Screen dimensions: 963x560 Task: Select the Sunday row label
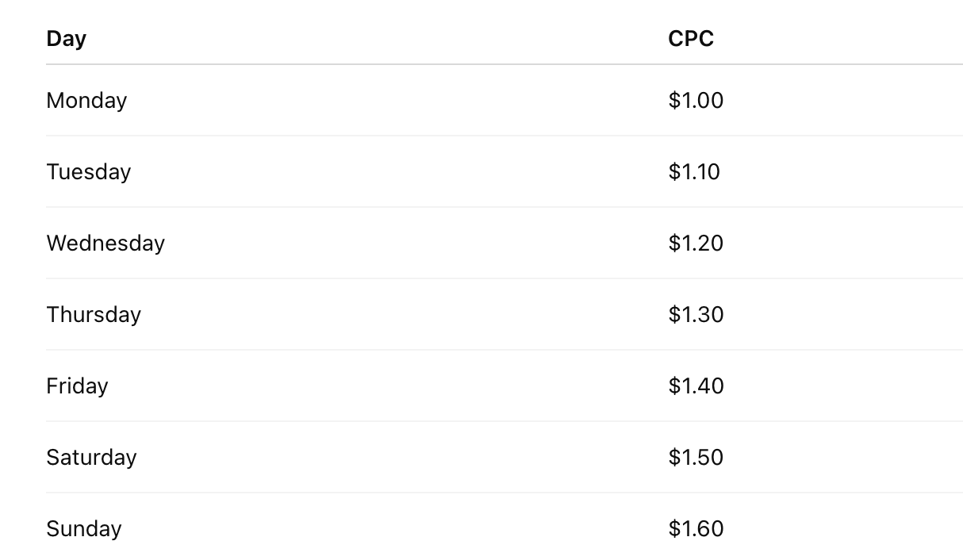pos(84,529)
